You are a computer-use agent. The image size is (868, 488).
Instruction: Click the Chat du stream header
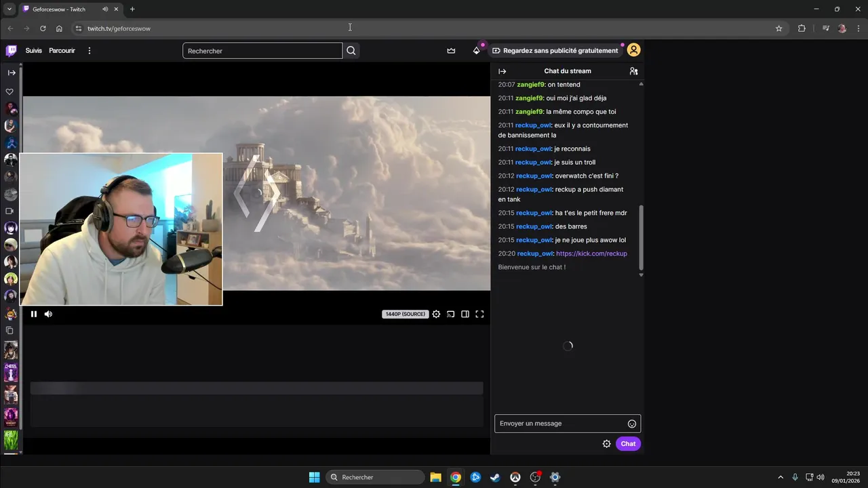[568, 71]
